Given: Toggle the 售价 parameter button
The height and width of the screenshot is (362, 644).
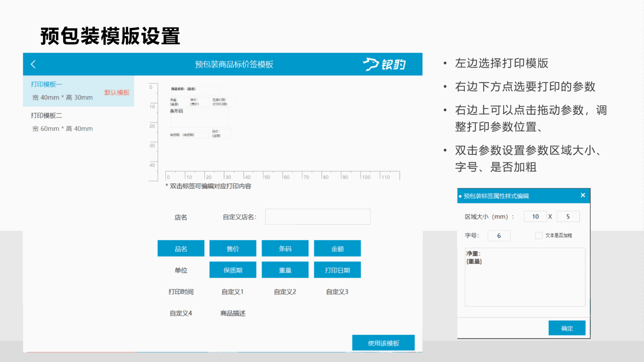Looking at the screenshot, I should [x=233, y=249].
